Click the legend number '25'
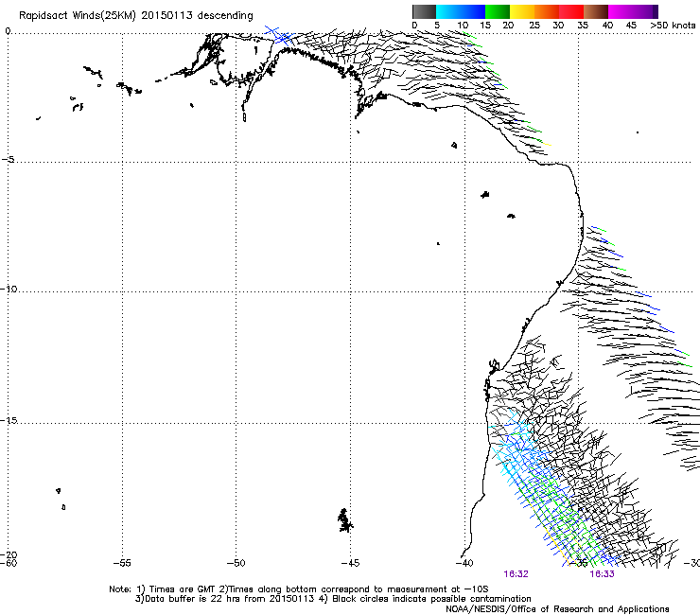The image size is (700, 615). coord(534,25)
